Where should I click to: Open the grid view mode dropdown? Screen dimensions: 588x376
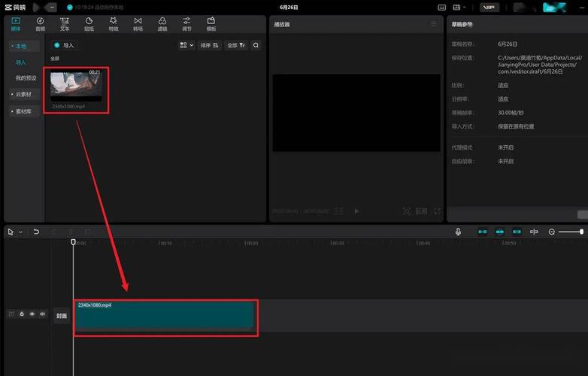[x=186, y=45]
